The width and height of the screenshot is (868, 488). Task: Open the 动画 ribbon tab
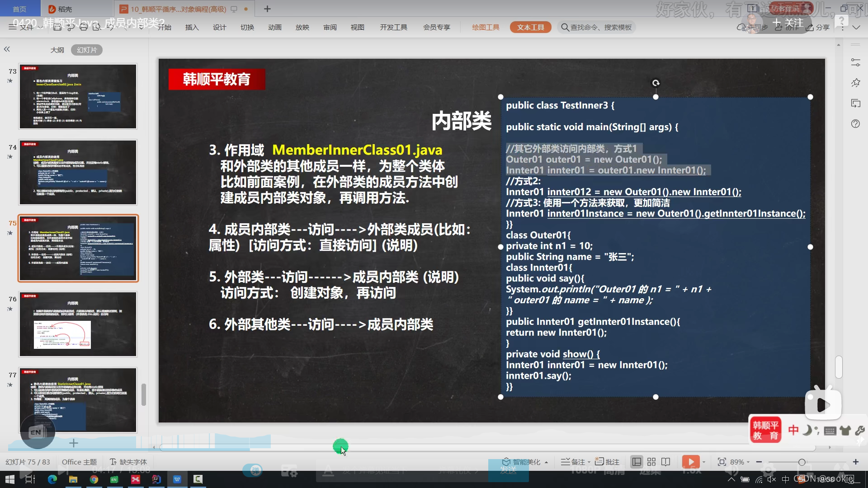[274, 28]
